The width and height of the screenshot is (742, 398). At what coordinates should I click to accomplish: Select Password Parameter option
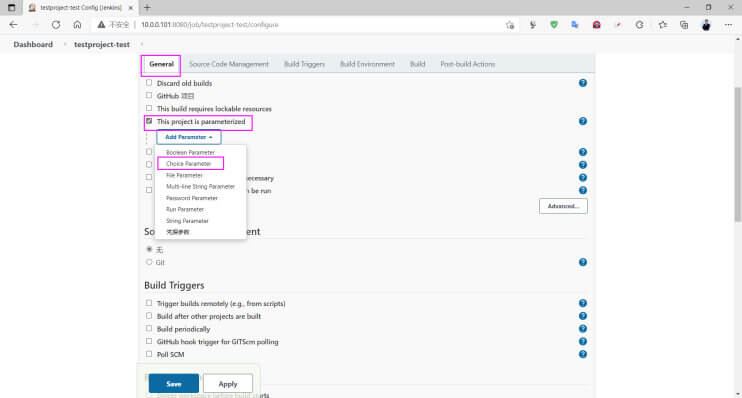pos(192,198)
